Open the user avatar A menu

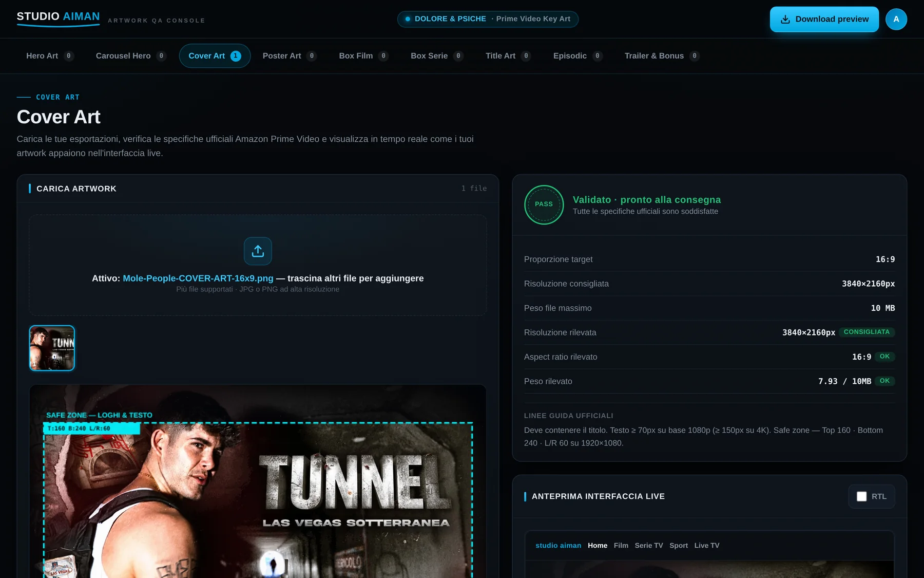pyautogui.click(x=896, y=19)
